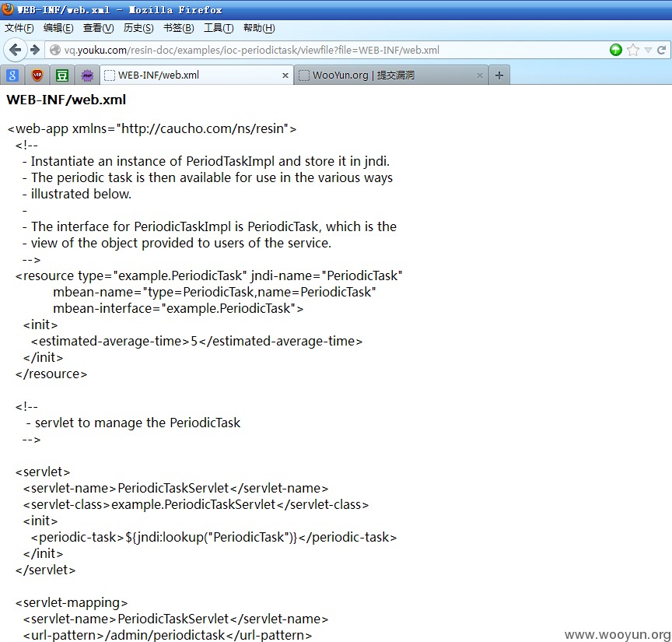Click the 'illustrated below.' comment line
The width and height of the screenshot is (672, 642).
point(77,194)
